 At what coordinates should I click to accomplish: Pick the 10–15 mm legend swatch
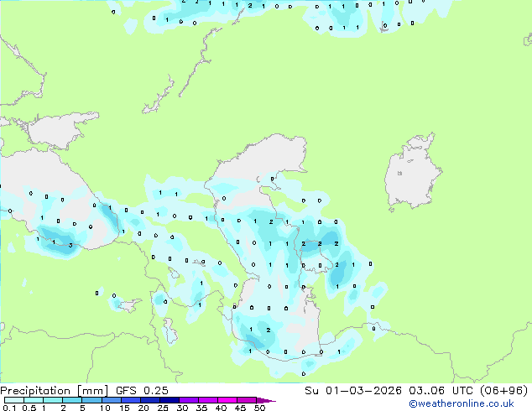(111, 400)
